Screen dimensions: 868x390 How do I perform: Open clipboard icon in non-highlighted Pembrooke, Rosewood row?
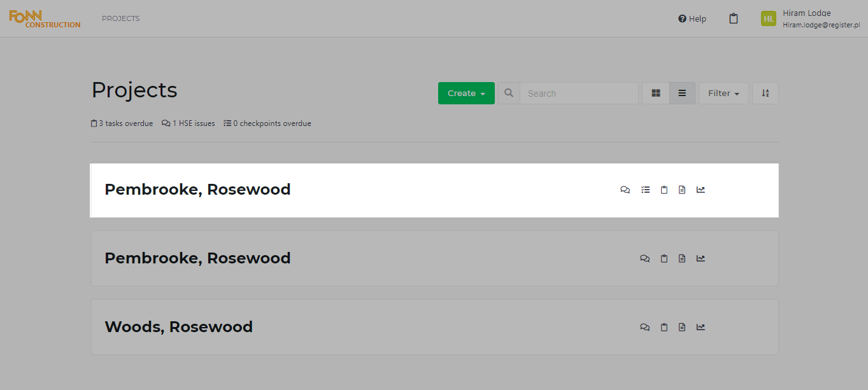coord(664,258)
